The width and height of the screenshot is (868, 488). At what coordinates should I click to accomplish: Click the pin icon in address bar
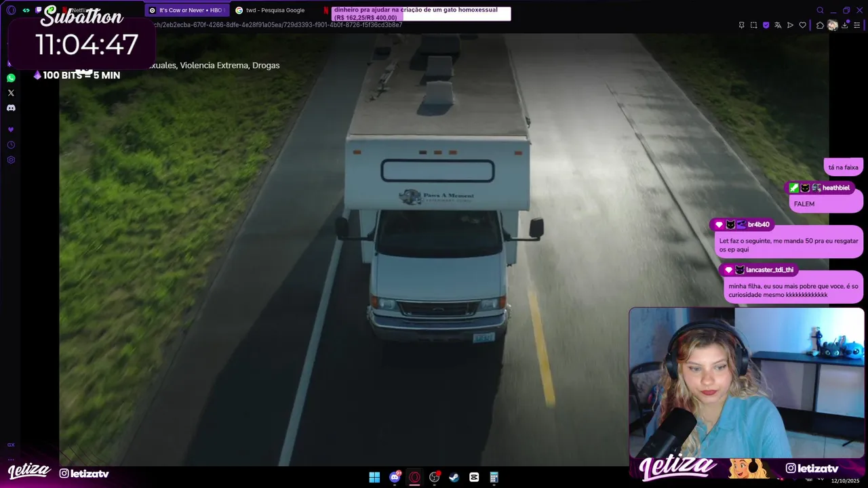pos(741,25)
